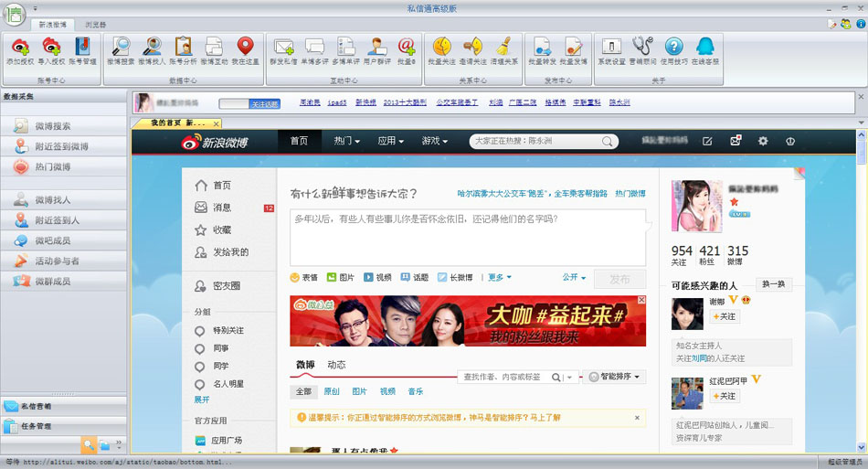The height and width of the screenshot is (469, 868).
Task: Switch to the 新浪微博 ribbon tab
Action: coord(53,25)
